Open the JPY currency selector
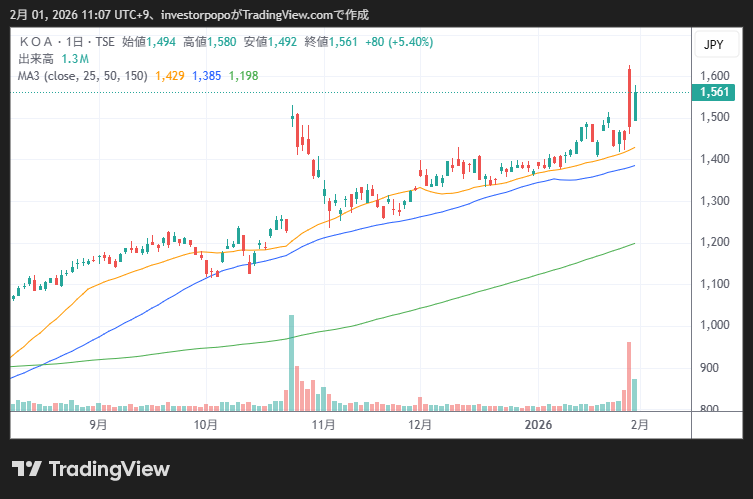The height and width of the screenshot is (499, 753). point(713,45)
